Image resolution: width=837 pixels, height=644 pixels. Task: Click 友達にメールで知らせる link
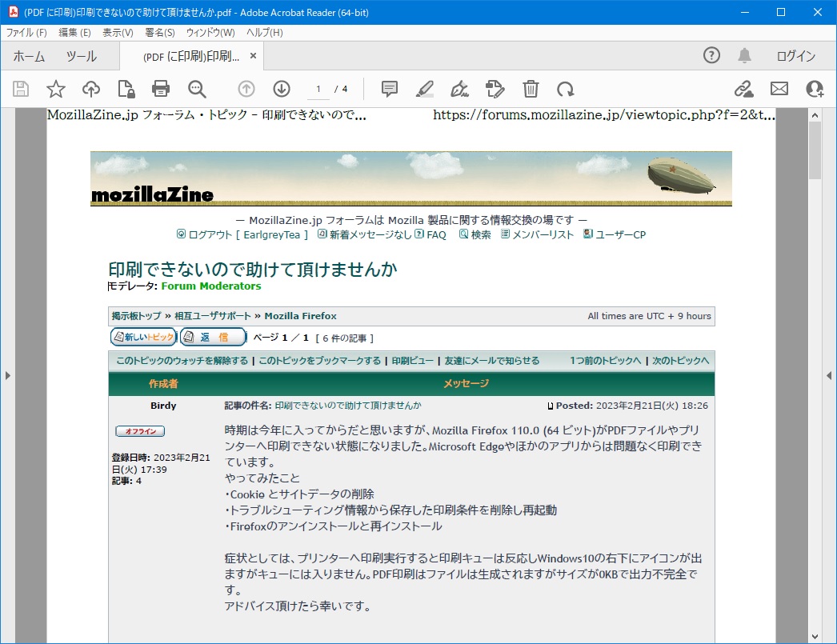coord(492,361)
